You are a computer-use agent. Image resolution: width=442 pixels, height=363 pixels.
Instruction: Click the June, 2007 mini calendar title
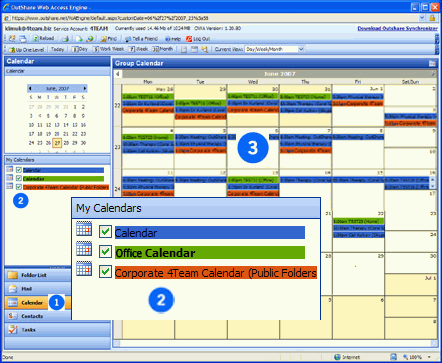click(57, 88)
